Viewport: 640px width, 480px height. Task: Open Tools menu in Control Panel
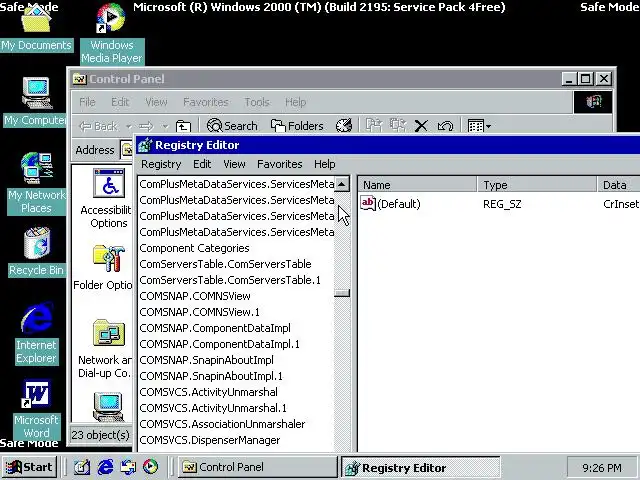(x=257, y=102)
